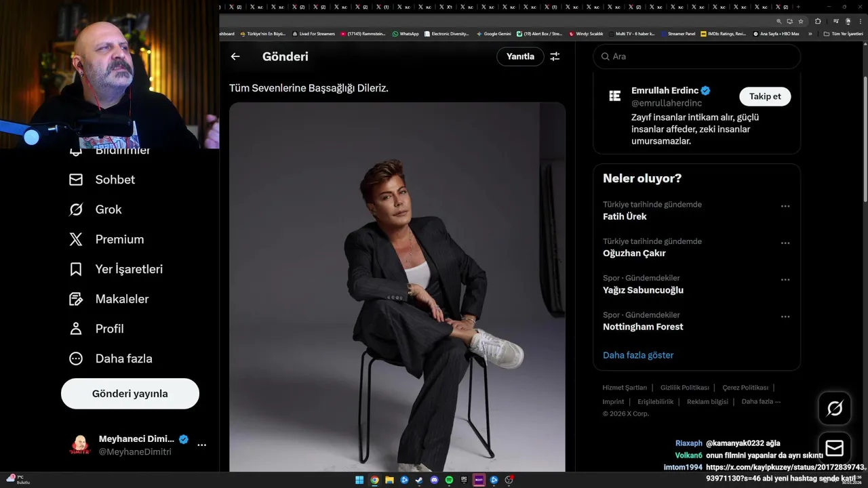The width and height of the screenshot is (868, 488).
Task: Open the Daha fazla circle icon
Action: (76, 359)
